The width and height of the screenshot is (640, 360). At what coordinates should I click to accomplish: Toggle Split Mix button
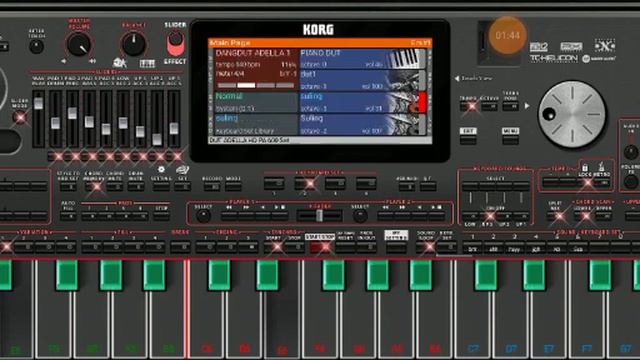point(555,217)
